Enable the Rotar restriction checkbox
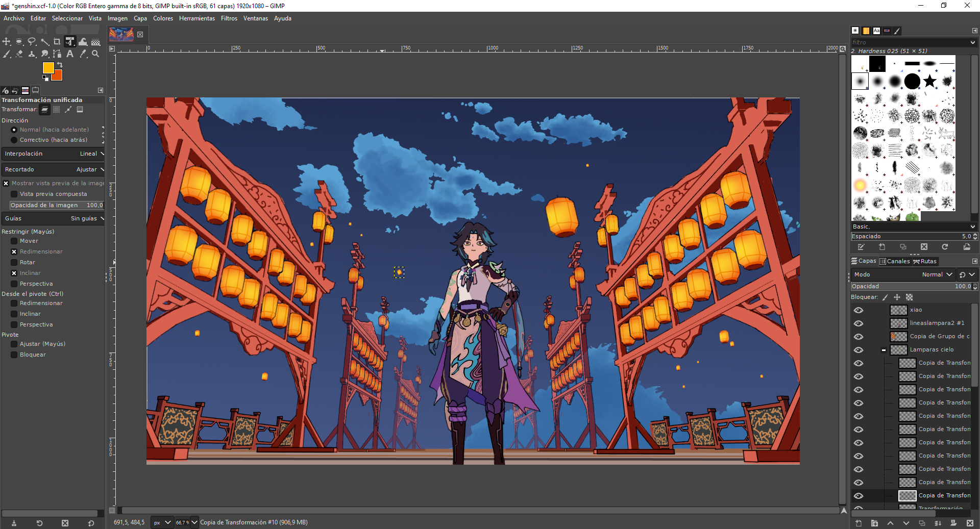Viewport: 980px width, 529px height. [14, 262]
